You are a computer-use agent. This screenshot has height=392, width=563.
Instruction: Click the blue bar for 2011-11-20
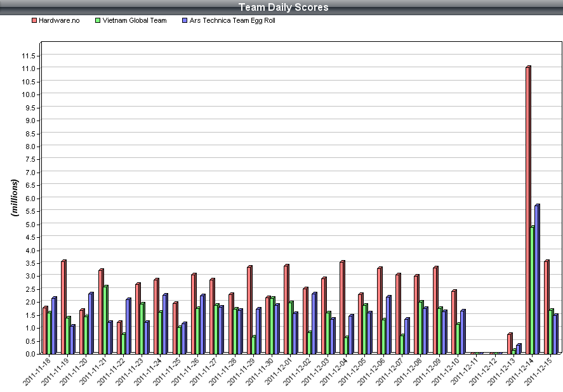point(91,323)
